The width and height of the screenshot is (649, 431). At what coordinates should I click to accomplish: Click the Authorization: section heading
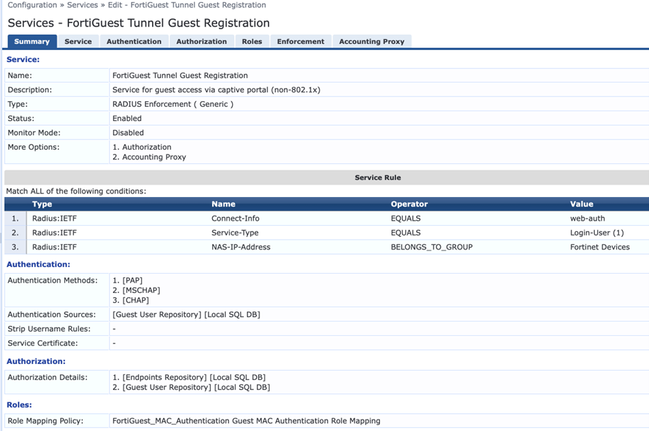[36, 361]
